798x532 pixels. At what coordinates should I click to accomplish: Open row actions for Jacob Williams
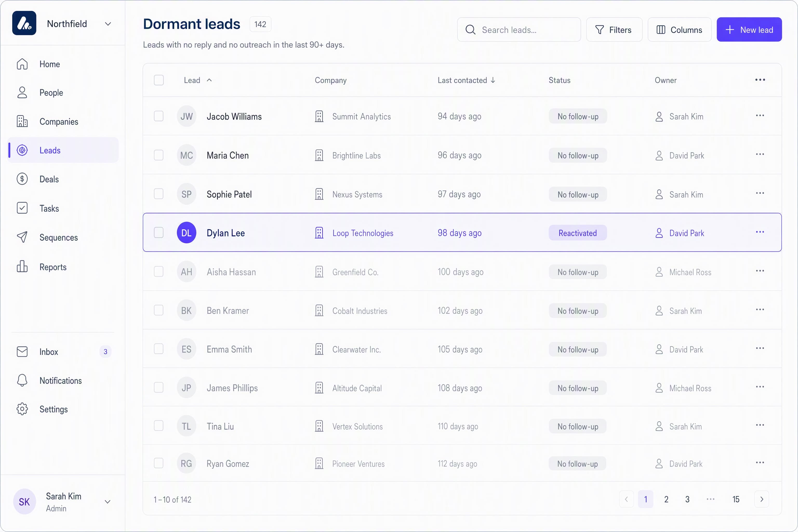point(760,116)
